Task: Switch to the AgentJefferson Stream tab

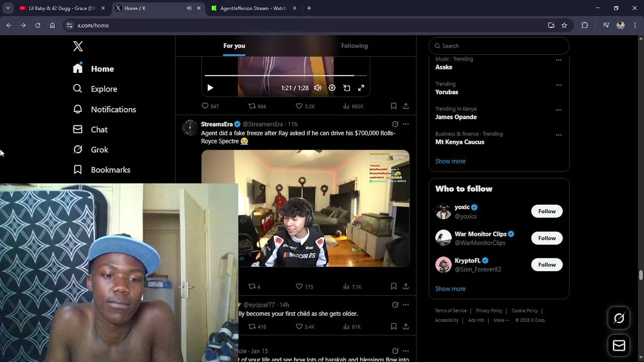Action: coord(254,8)
